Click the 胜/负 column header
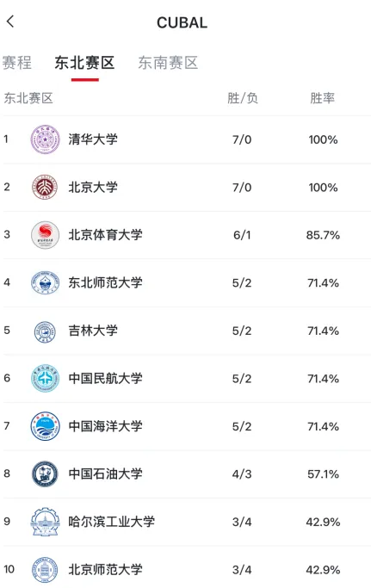Screen dimensions: 371x588 [x=243, y=98]
